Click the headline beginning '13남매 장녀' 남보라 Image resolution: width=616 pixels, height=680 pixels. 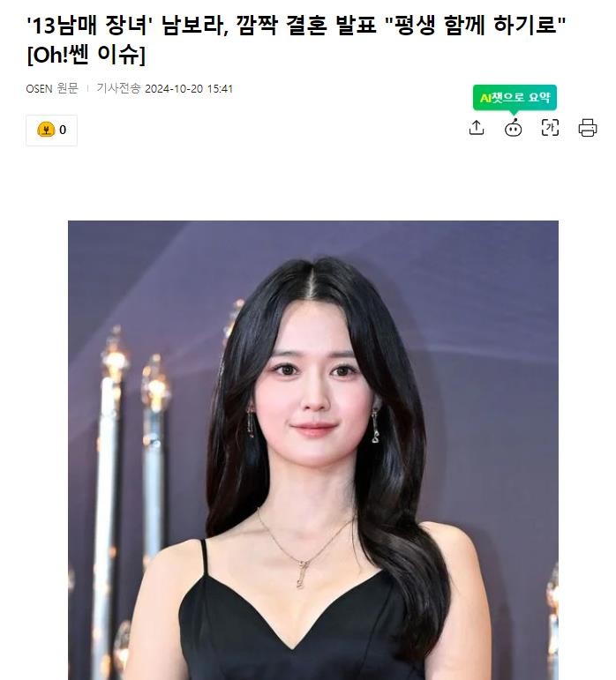click(297, 40)
